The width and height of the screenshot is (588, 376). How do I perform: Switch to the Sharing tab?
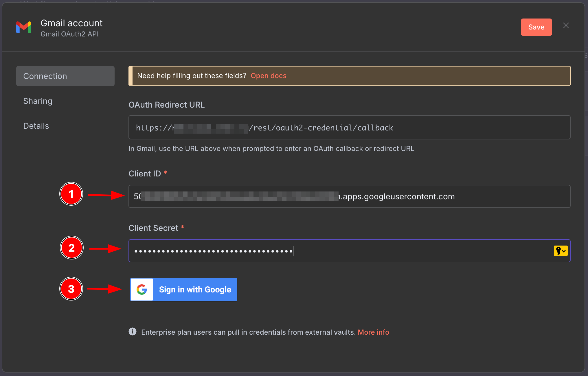38,101
